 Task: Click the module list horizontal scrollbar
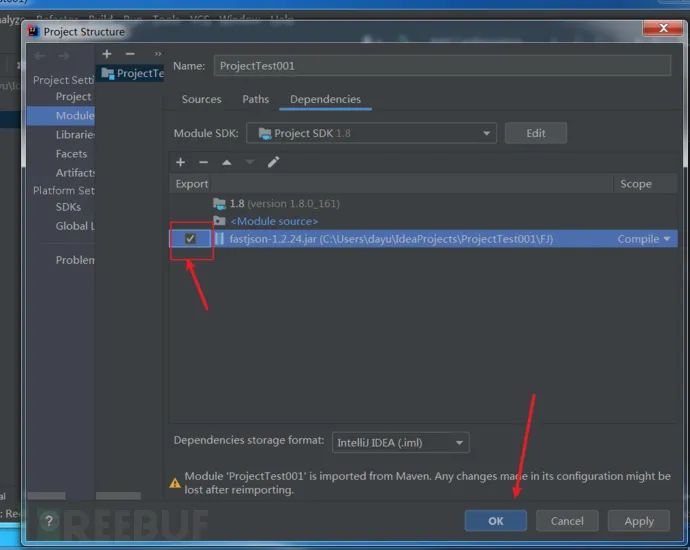point(118,496)
